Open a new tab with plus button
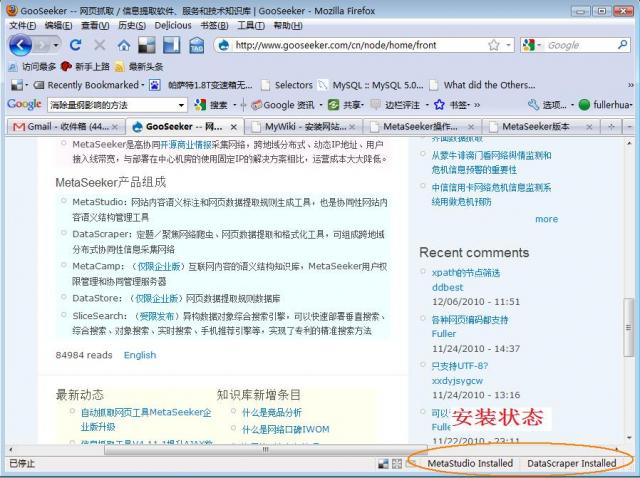 point(611,127)
